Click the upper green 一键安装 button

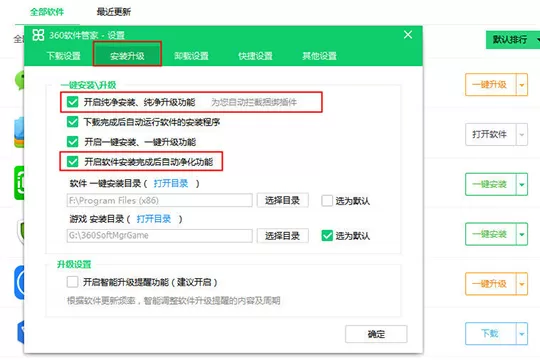tap(490, 184)
